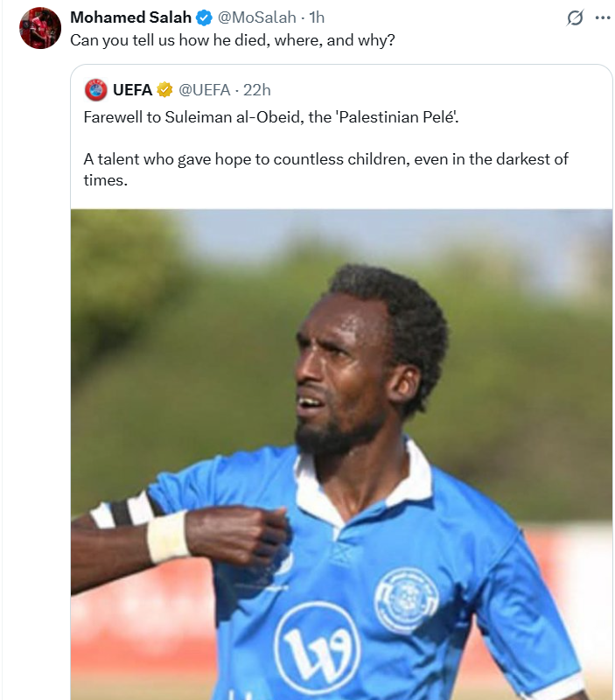Open the quoted 'Farewell to Suleiman al-Obeid' text
The image size is (615, 700).
click(x=271, y=117)
